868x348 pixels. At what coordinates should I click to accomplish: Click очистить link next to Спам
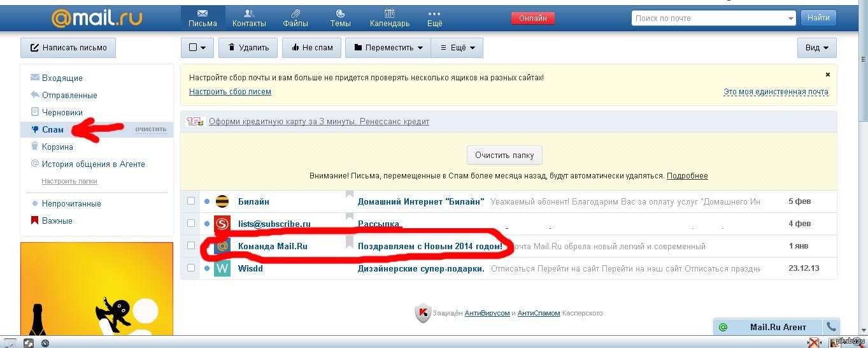point(150,129)
